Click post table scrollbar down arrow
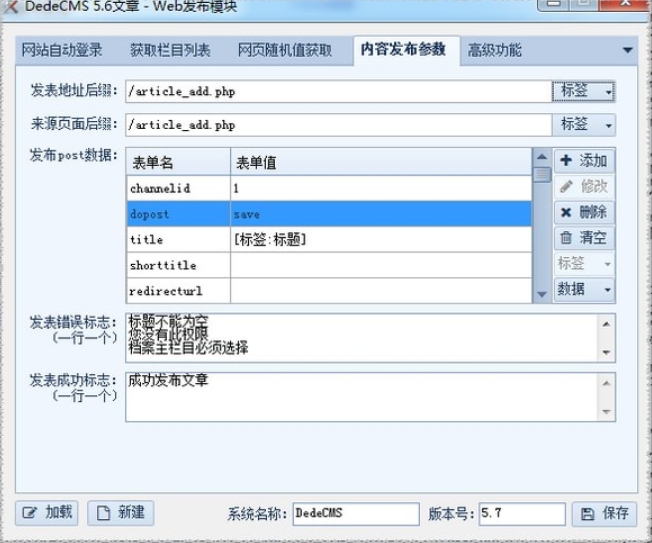652x543 pixels. pos(542,294)
